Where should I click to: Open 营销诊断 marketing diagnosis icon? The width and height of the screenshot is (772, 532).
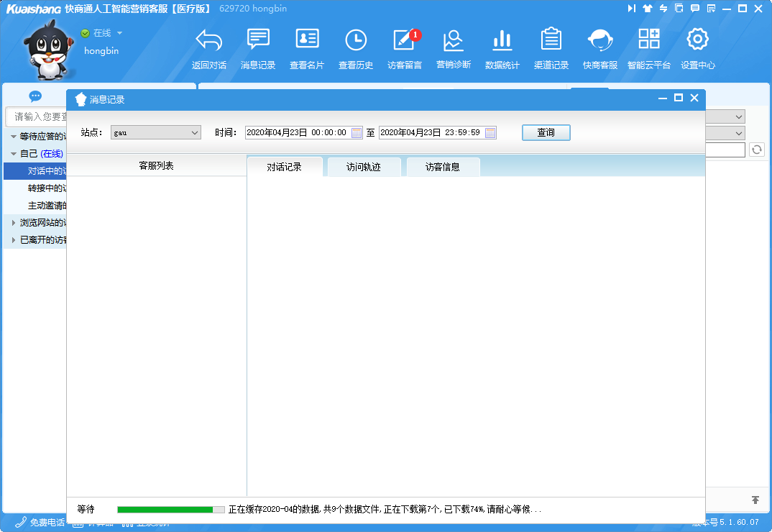point(454,40)
